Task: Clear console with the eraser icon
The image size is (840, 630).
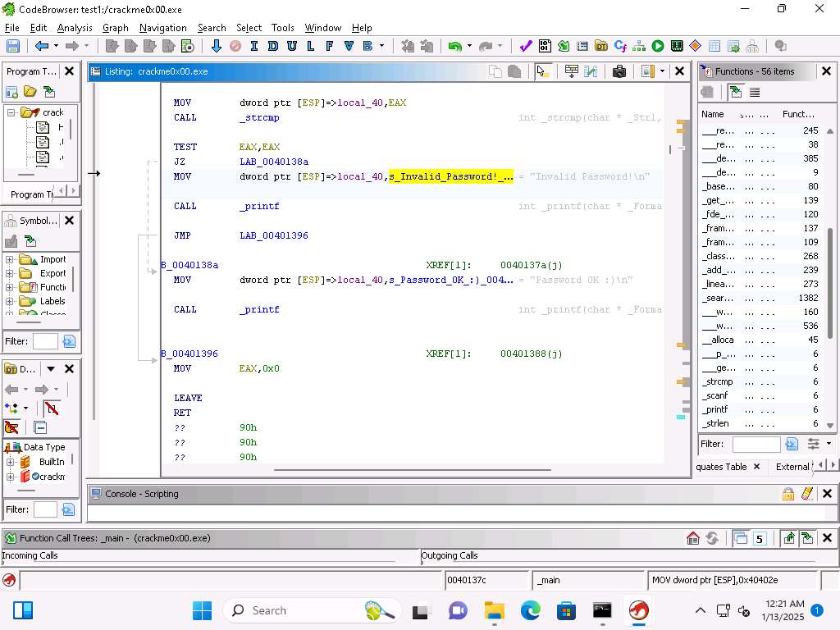Action: pyautogui.click(x=807, y=494)
